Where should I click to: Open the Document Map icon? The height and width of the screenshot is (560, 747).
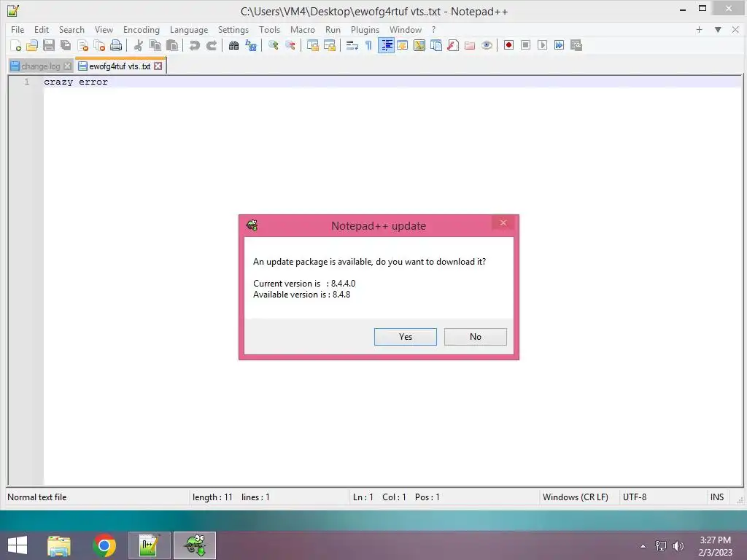(419, 45)
